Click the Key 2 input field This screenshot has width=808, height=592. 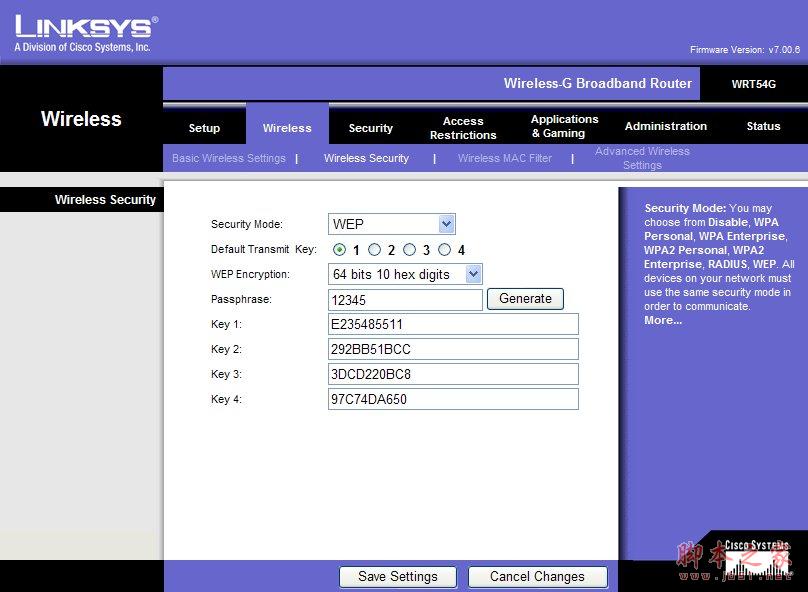click(x=453, y=349)
